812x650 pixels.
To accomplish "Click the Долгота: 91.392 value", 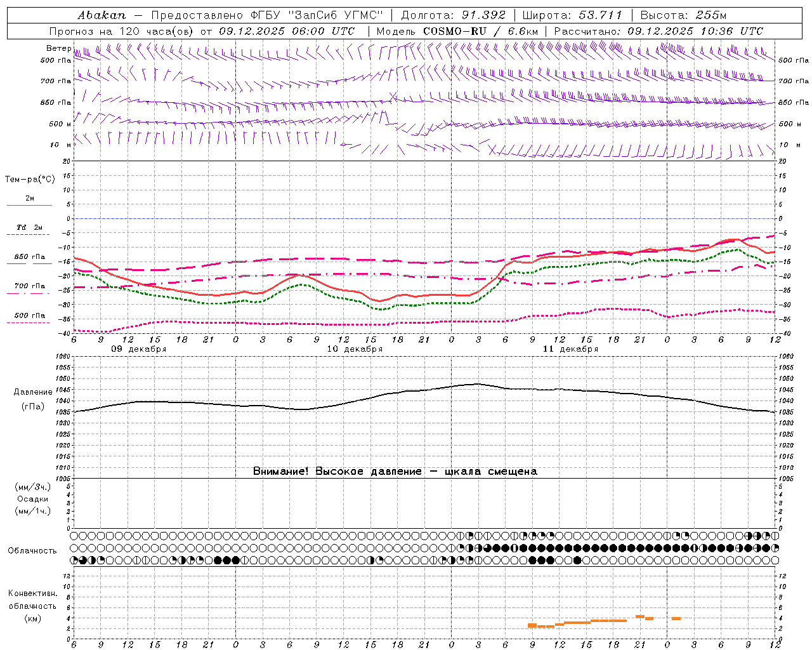I will 454,15.
